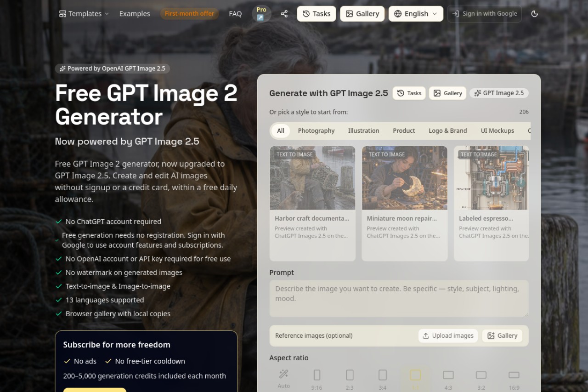This screenshot has height=392, width=588.
Task: Switch to the Logo & Brand style tab
Action: (447, 131)
